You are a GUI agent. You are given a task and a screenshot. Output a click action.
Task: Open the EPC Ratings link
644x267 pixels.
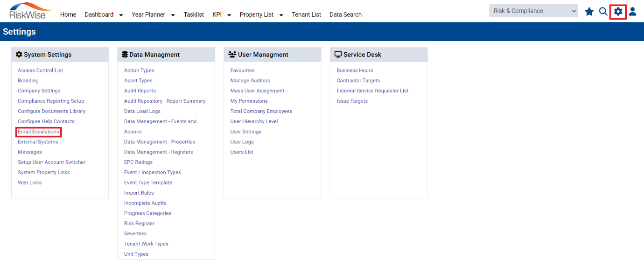click(x=138, y=162)
